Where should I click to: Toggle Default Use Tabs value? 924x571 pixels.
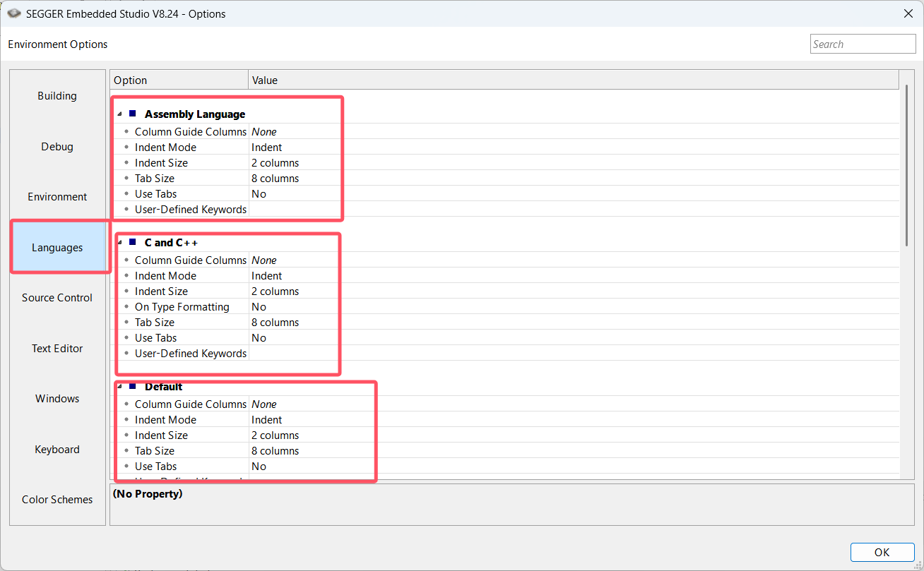(x=574, y=467)
